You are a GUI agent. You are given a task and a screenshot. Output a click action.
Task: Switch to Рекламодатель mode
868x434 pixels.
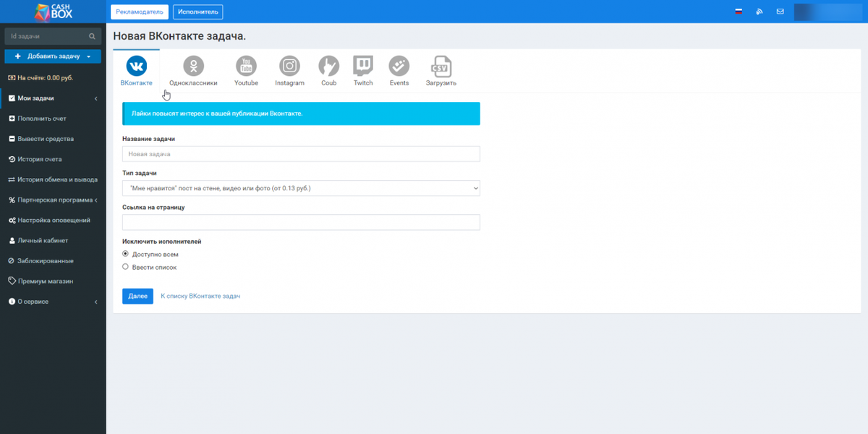(x=140, y=12)
